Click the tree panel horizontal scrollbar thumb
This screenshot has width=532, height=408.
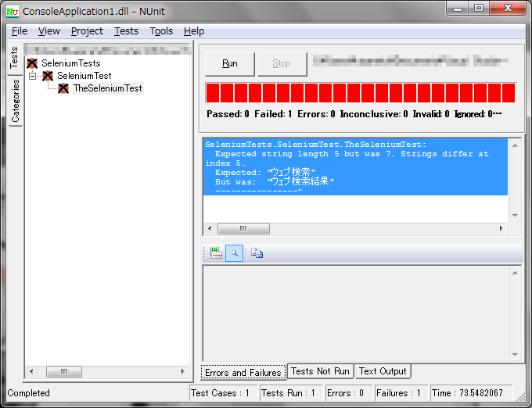pyautogui.click(x=64, y=371)
